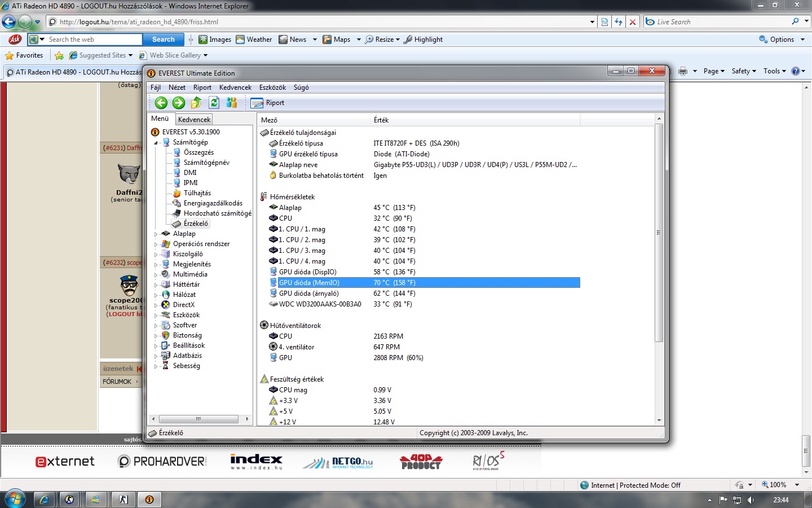The image size is (812, 508).
Task: Expand the Operációs rendszer tree node
Action: point(156,244)
